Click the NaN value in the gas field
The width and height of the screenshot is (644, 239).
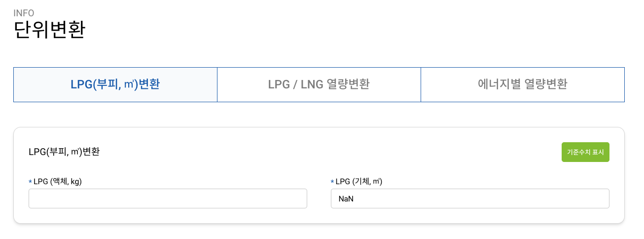346,199
